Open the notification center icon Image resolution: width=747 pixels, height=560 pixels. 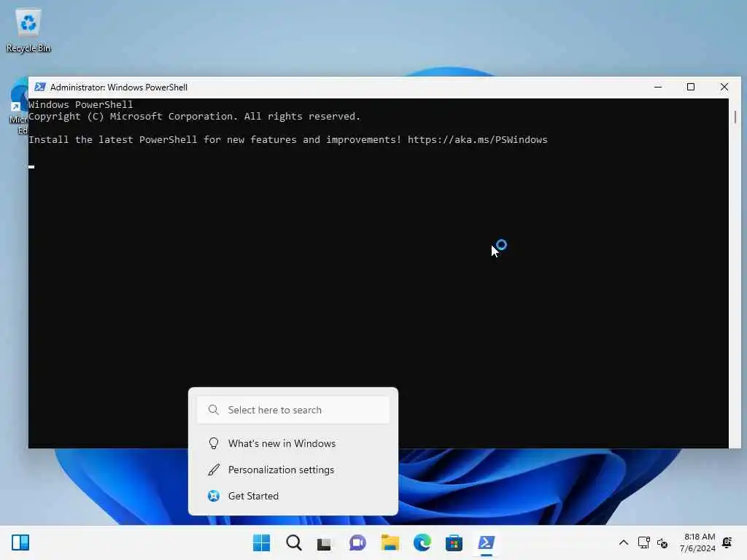(x=727, y=542)
